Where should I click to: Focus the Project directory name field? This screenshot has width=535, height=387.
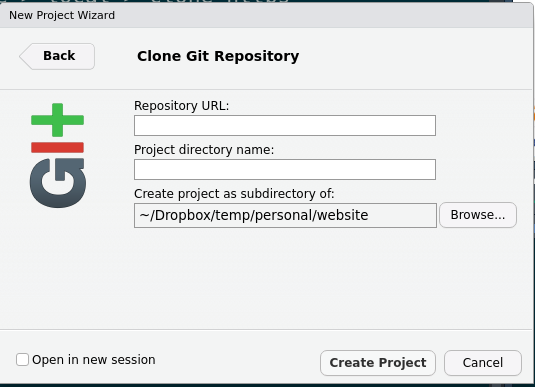285,169
